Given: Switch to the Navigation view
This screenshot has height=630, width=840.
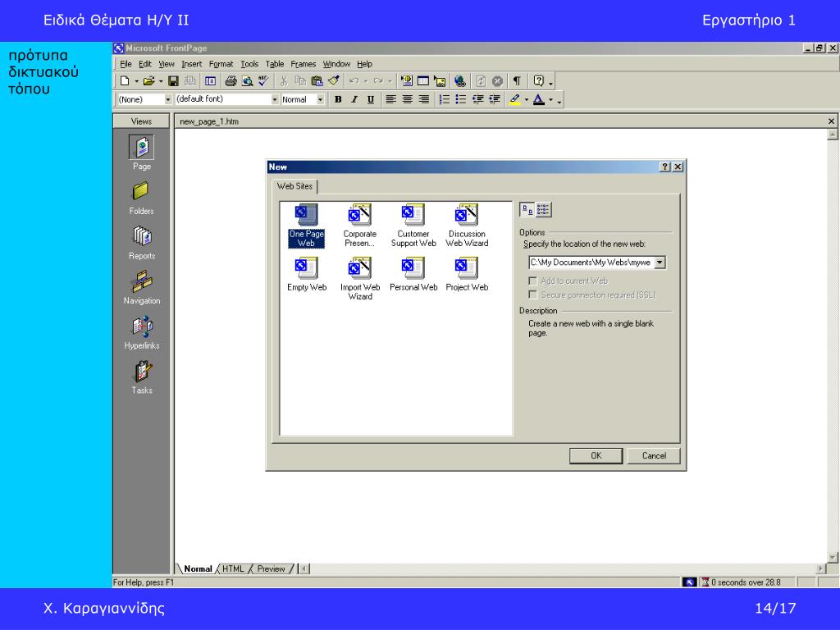Looking at the screenshot, I should point(141,288).
